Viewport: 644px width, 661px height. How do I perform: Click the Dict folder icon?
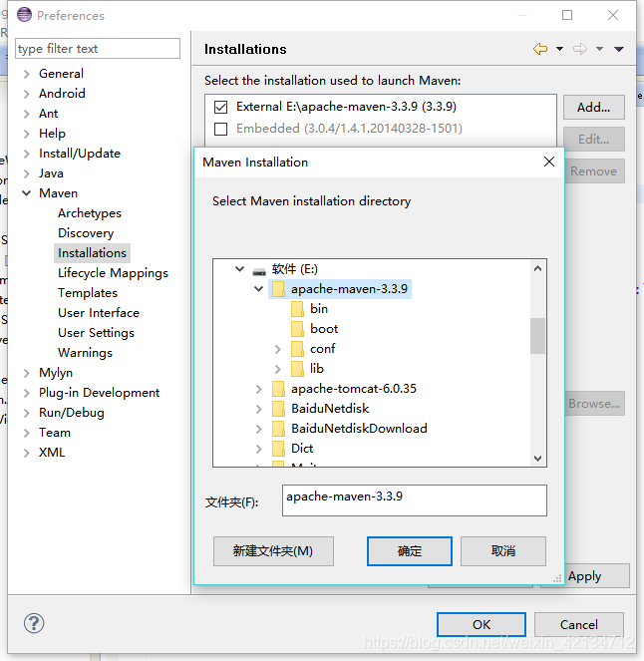[x=278, y=449]
